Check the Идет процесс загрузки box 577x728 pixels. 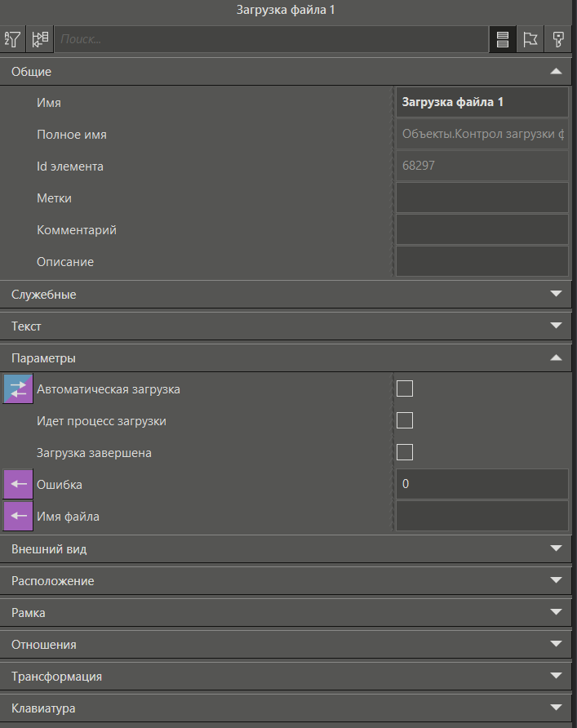[404, 419]
